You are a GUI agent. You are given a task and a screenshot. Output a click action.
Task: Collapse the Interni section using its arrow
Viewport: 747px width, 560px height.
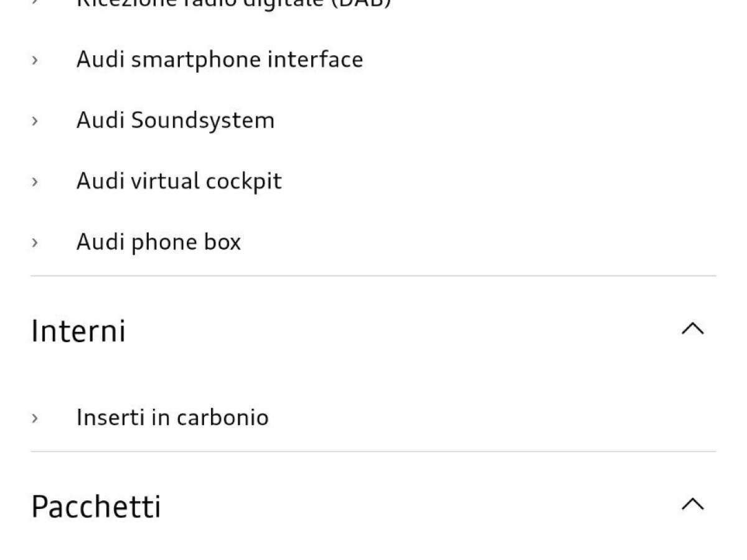(x=692, y=329)
